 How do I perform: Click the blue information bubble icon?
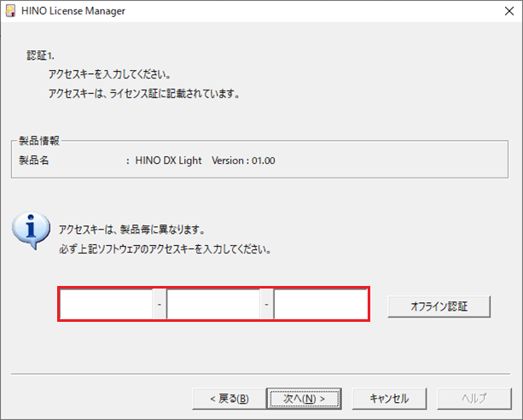tap(31, 230)
